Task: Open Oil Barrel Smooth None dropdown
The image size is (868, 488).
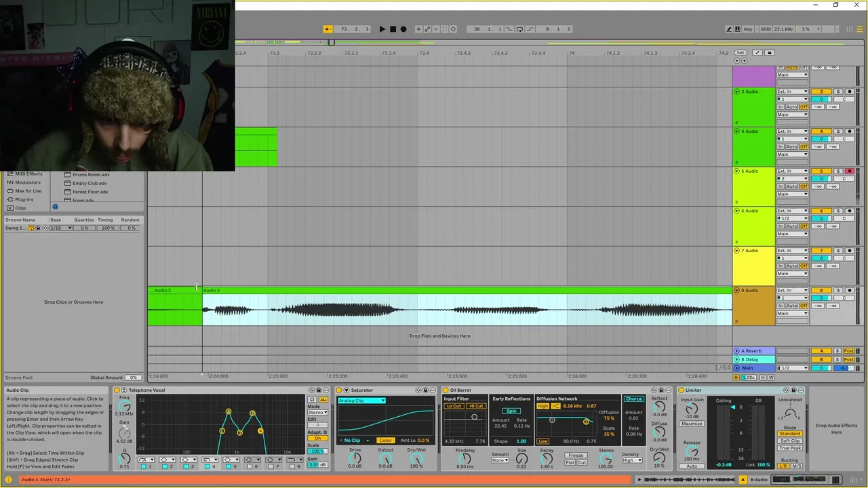Action: click(x=500, y=461)
